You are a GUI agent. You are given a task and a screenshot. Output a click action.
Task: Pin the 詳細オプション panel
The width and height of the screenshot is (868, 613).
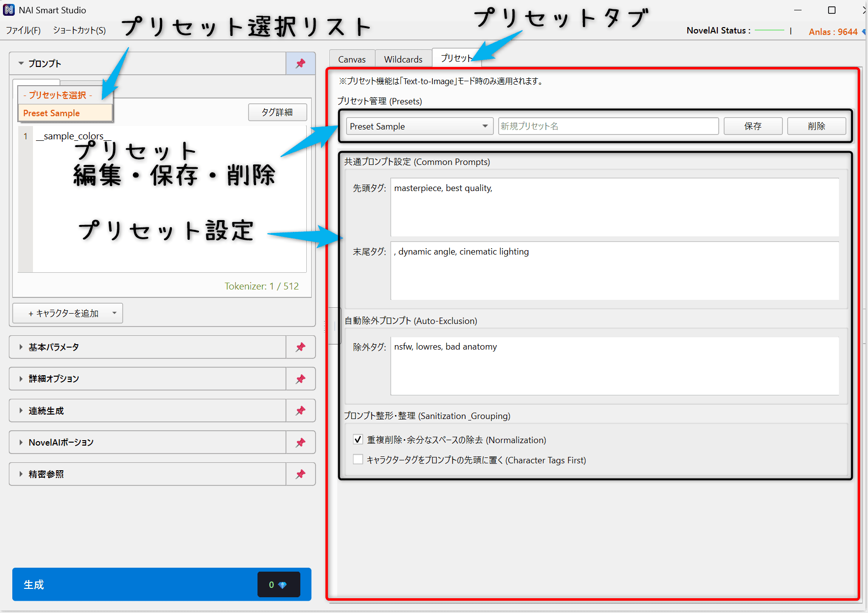300,379
